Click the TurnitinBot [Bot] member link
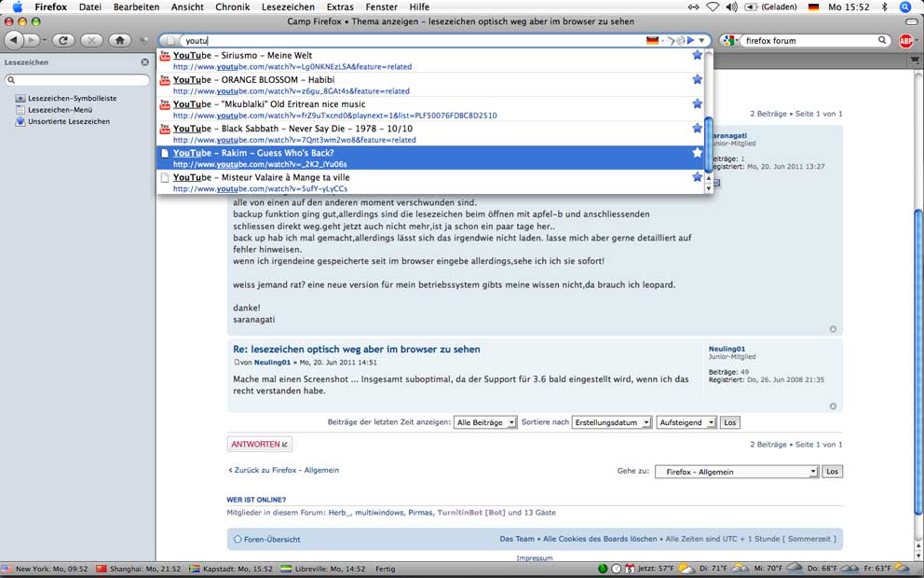924x578 pixels. pos(471,513)
